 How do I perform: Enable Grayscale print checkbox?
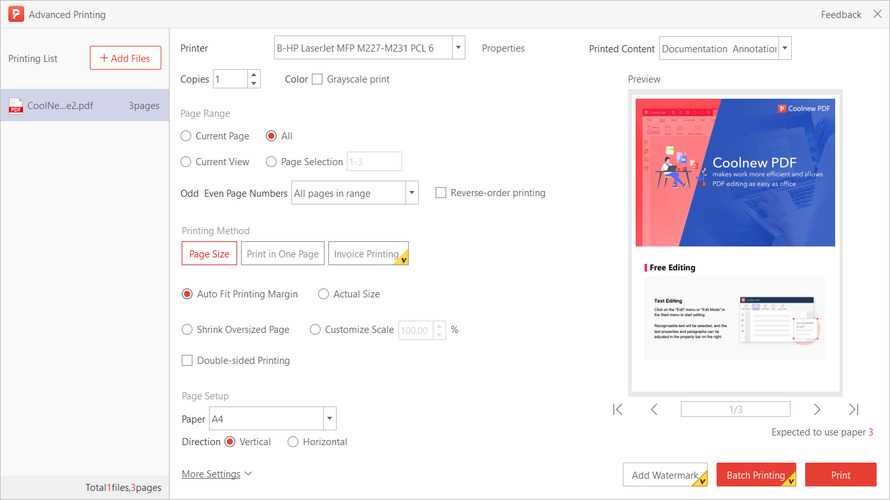click(x=318, y=79)
